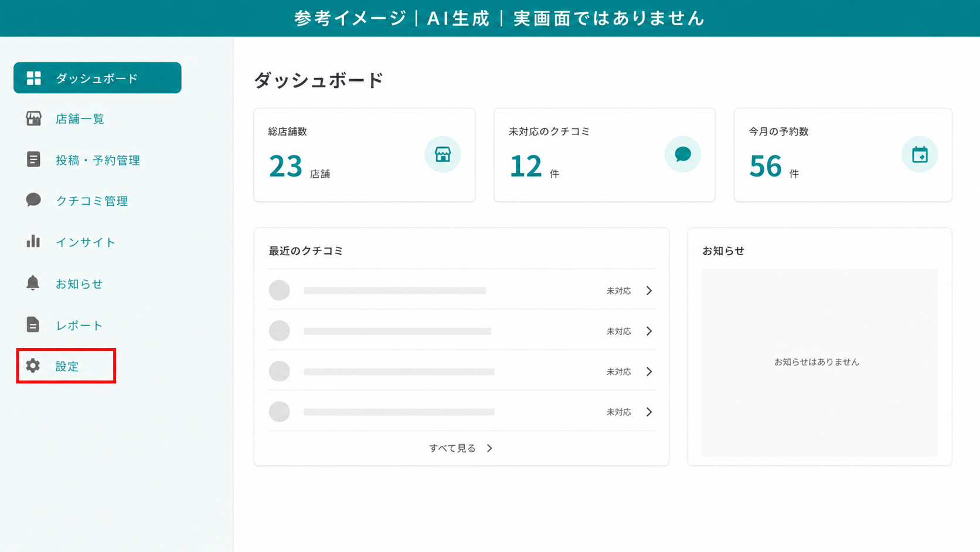The height and width of the screenshot is (552, 980).
Task: Click the store icon on 総店舗数 card
Action: (443, 154)
